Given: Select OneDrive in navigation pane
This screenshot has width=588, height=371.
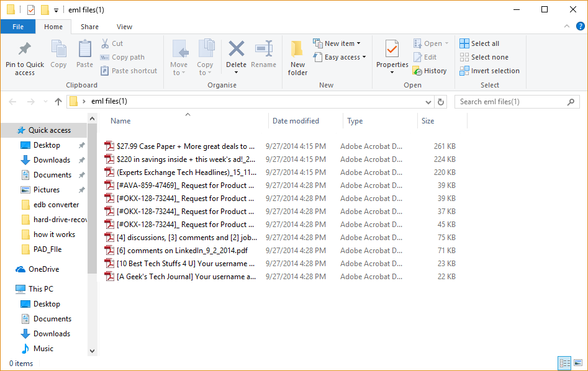Looking at the screenshot, I should (44, 269).
